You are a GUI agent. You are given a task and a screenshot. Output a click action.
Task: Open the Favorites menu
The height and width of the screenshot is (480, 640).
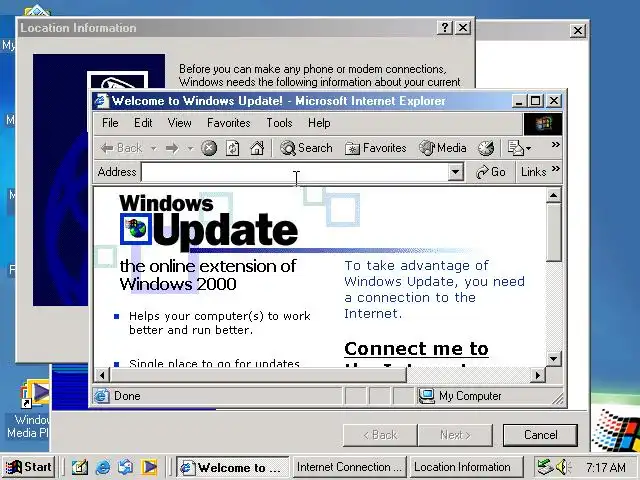click(229, 123)
